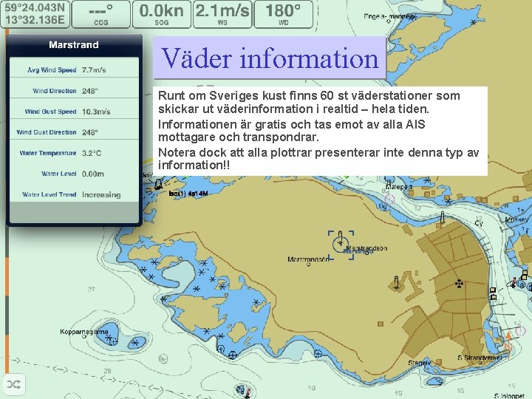Select the Water Level 0.00m row
Screen dimensions: 532x399
(x=74, y=174)
